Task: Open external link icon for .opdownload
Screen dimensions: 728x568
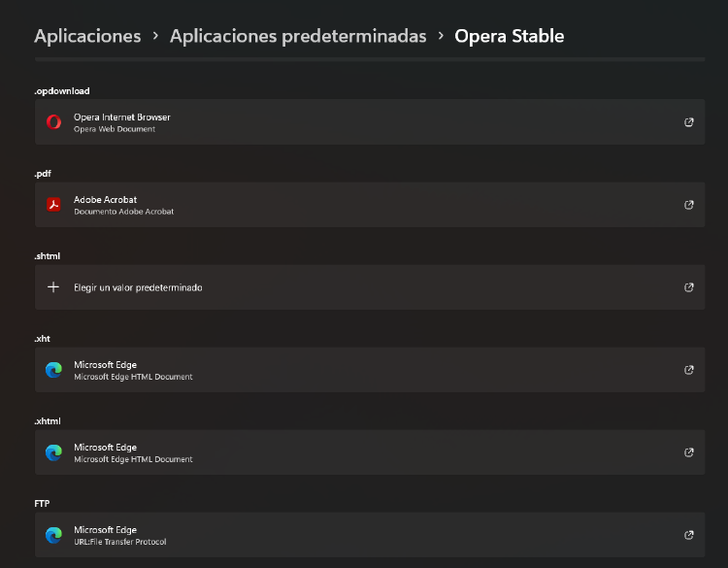Action: tap(689, 122)
